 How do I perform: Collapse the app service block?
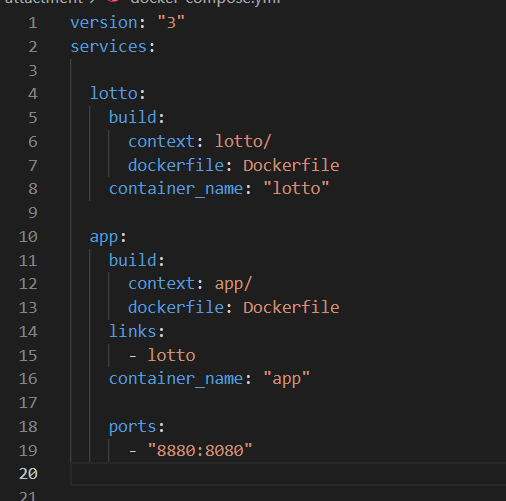point(104,237)
